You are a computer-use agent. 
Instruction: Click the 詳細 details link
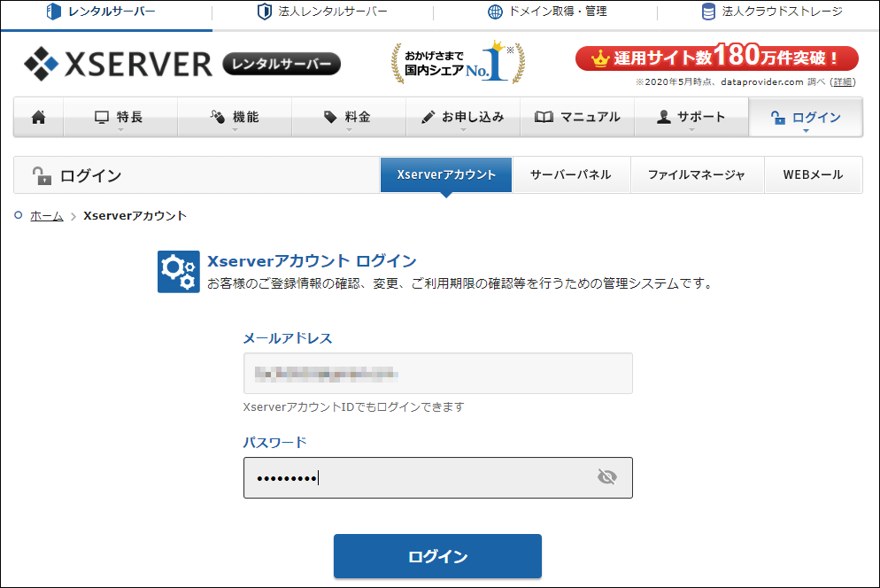pos(843,82)
